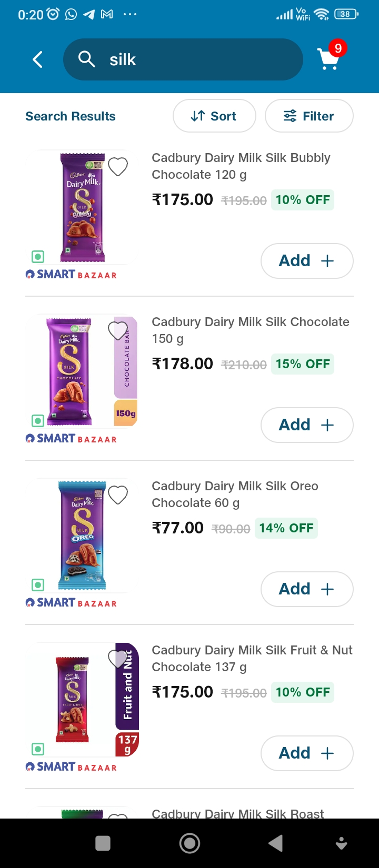
Task: Tap the search field containing 'silk'
Action: tap(183, 59)
